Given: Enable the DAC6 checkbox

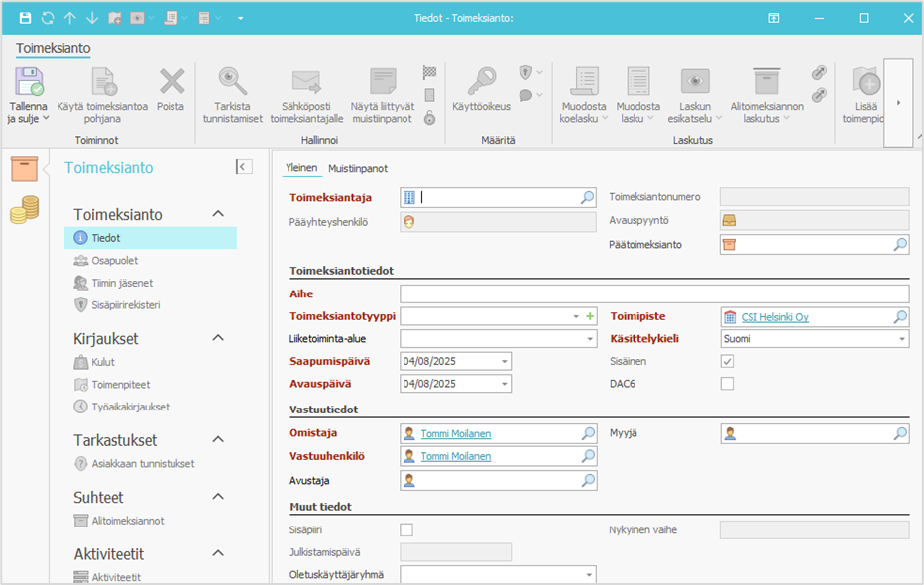Looking at the screenshot, I should pos(727,384).
